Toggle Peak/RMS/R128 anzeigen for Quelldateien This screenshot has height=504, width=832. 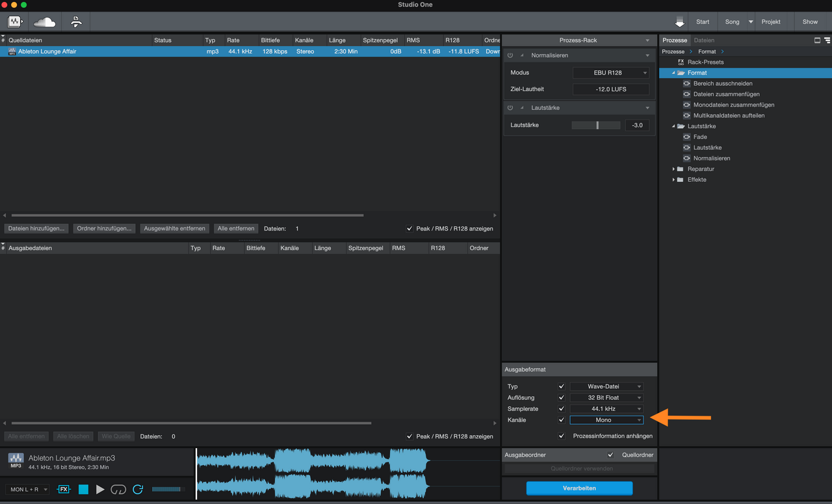(x=409, y=229)
